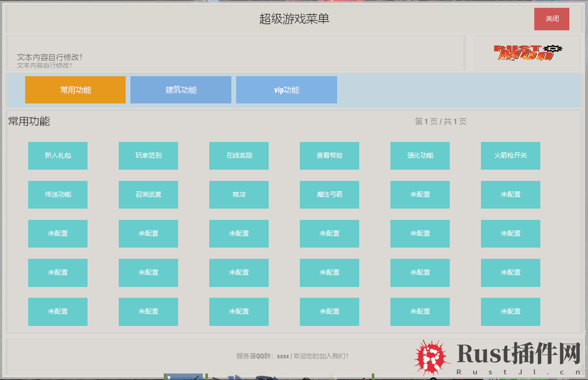Click the Rust Mod logo image
588x380 pixels.
527,53
